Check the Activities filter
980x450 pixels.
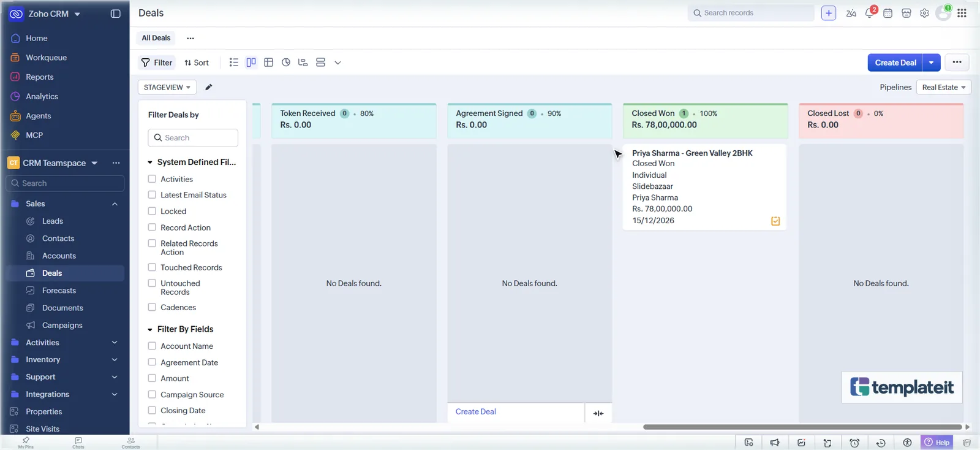152,179
